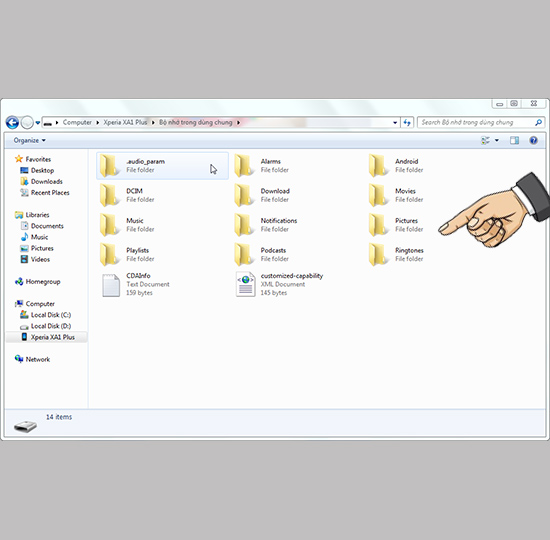Select Libraries in the navigation pane
Viewport: 550px width, 540px height.
37,215
